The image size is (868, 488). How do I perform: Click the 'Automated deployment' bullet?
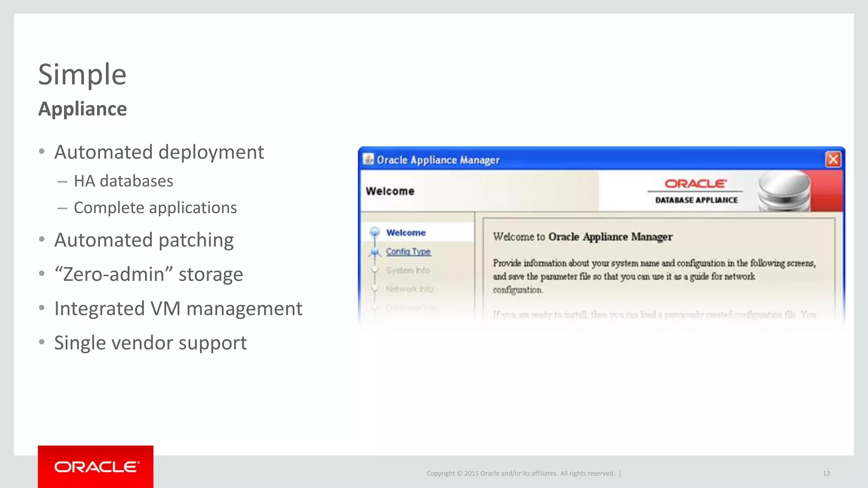pyautogui.click(x=159, y=152)
